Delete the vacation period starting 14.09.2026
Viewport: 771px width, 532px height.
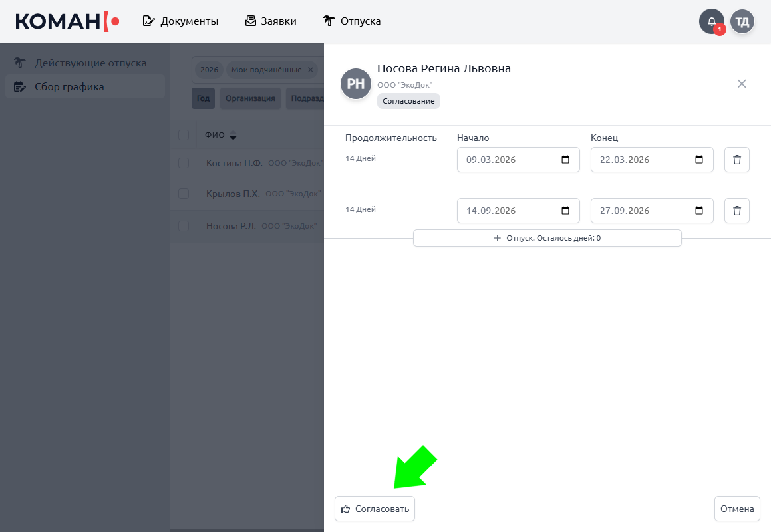736,210
